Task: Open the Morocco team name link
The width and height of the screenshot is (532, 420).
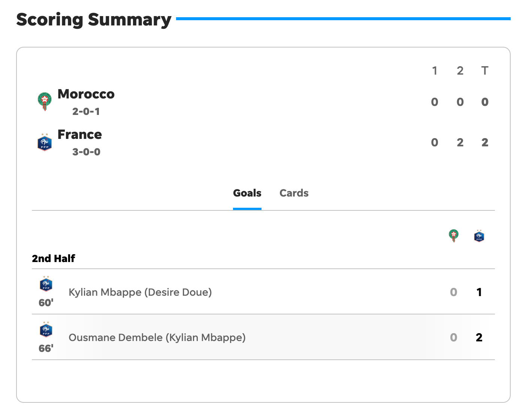Action: pos(86,94)
